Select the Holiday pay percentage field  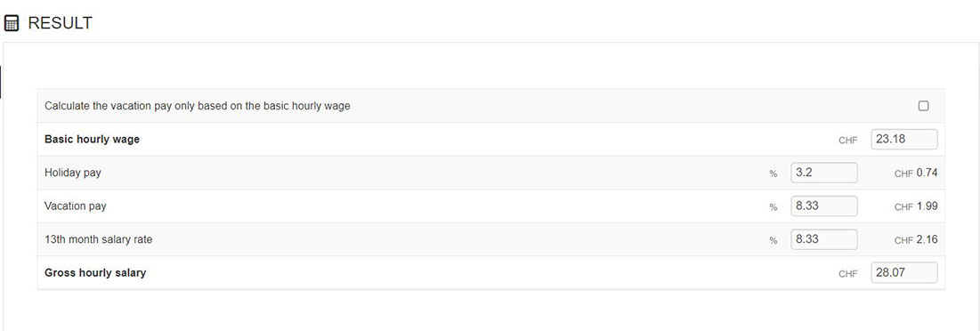point(823,173)
